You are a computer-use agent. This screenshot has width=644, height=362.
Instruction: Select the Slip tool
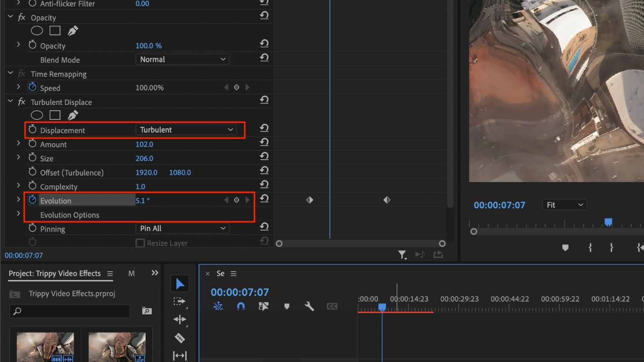click(x=180, y=355)
